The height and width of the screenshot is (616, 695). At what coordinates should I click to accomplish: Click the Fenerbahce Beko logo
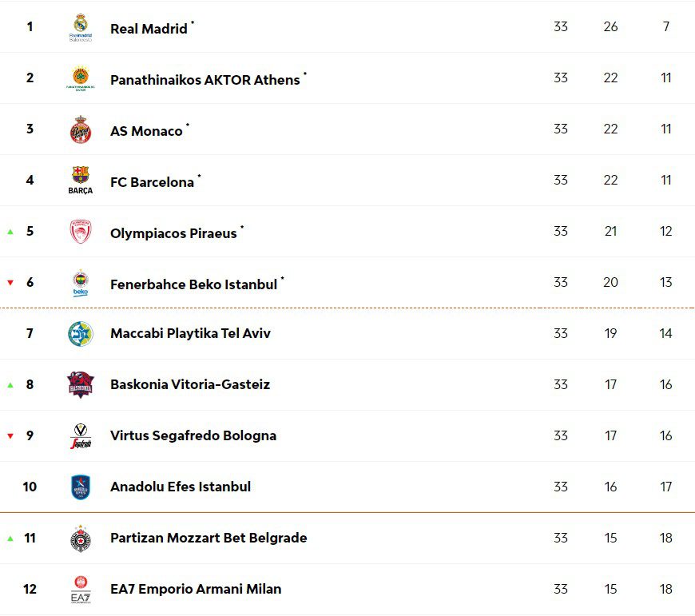81,283
